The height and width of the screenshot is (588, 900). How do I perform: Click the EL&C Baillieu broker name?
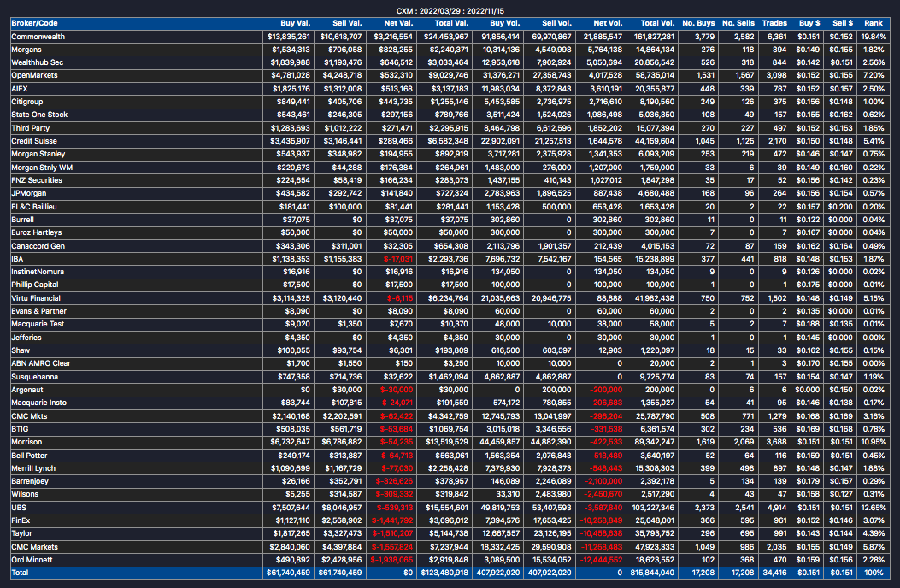click(34, 207)
